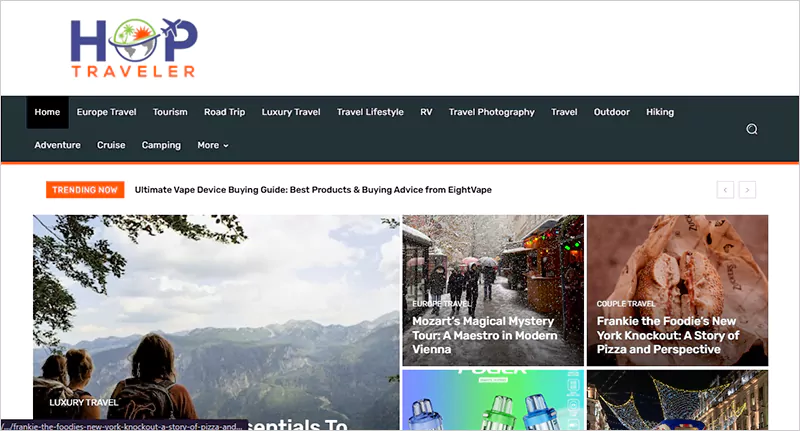Click the Hop Traveler logo
Viewport: 800px width, 431px height.
[133, 47]
